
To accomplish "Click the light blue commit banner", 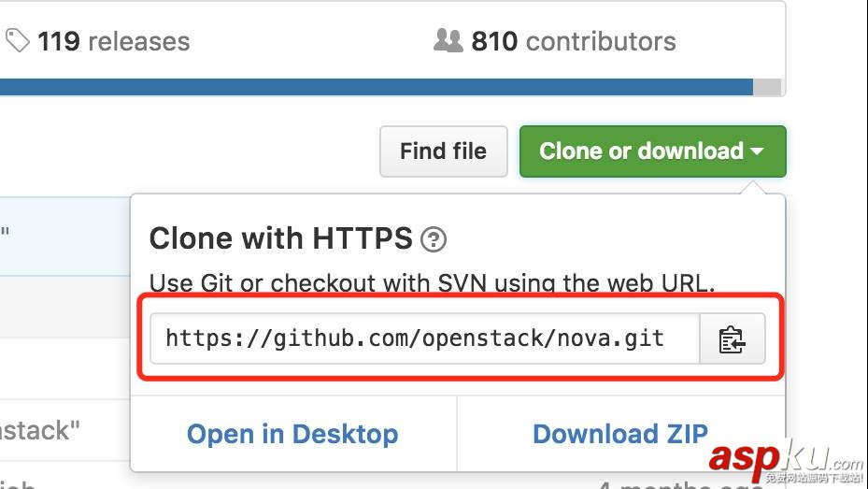I will pyautogui.click(x=64, y=236).
